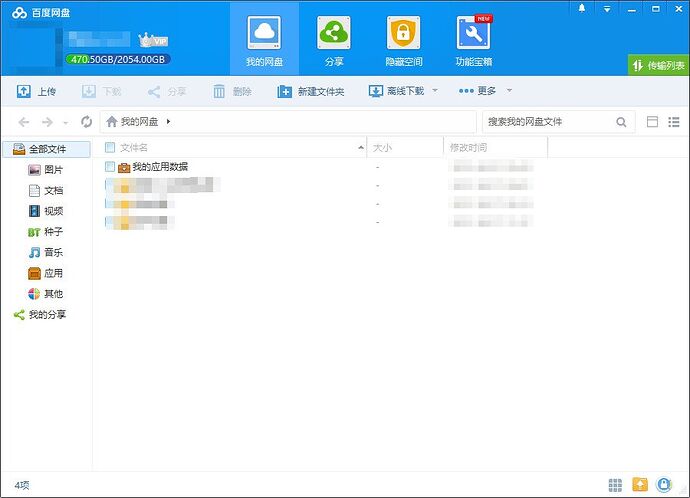The image size is (690, 498).
Task: Open the title bar dropdown menu arrow
Action: click(x=608, y=8)
